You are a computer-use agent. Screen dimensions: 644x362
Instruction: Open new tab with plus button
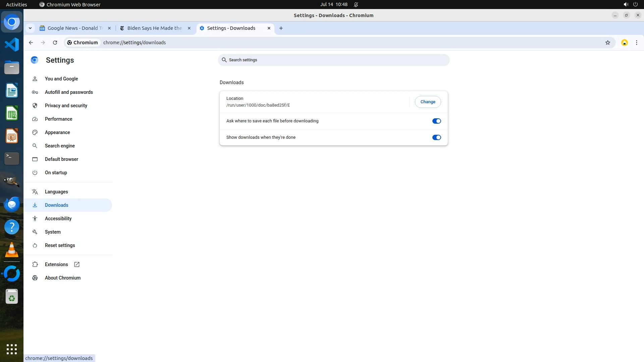[281, 28]
